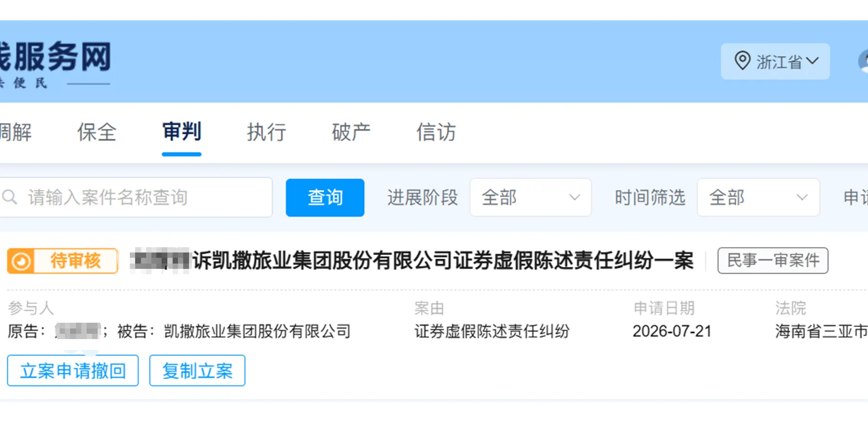Viewport: 868px width, 442px height.
Task: Open the 浙江省 province dropdown
Action: [x=775, y=62]
